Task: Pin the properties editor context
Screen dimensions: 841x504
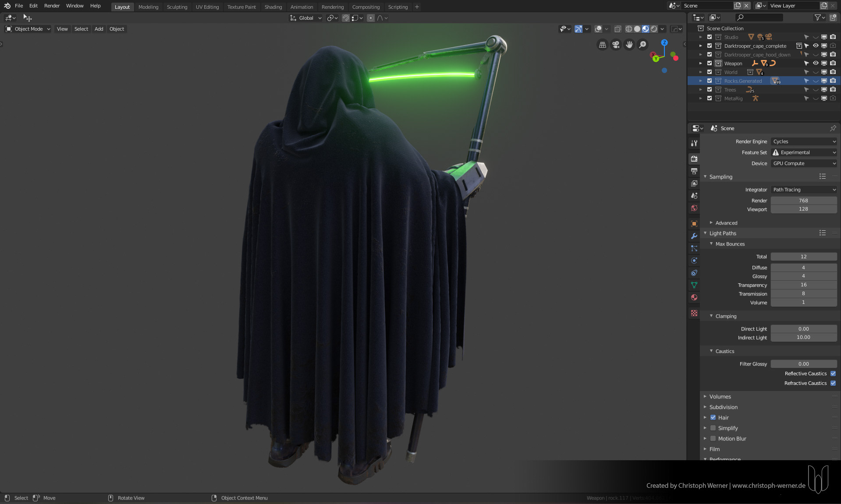Action: tap(833, 128)
